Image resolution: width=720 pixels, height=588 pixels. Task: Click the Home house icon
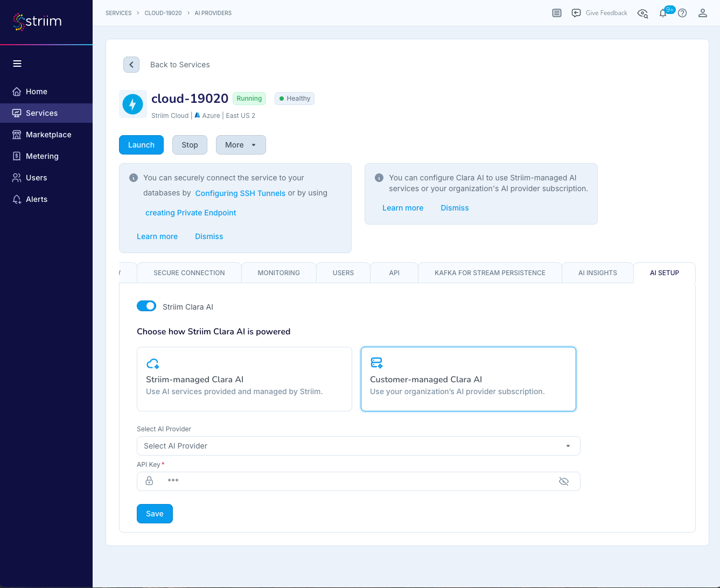coord(17,92)
